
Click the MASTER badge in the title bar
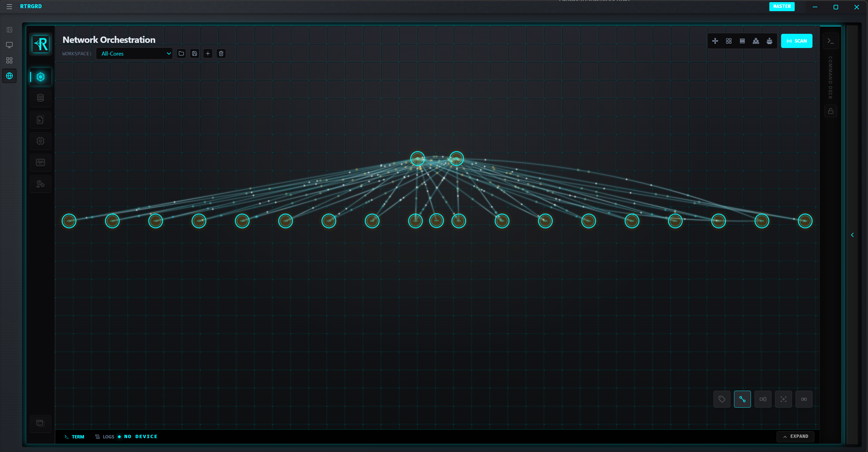coord(782,6)
